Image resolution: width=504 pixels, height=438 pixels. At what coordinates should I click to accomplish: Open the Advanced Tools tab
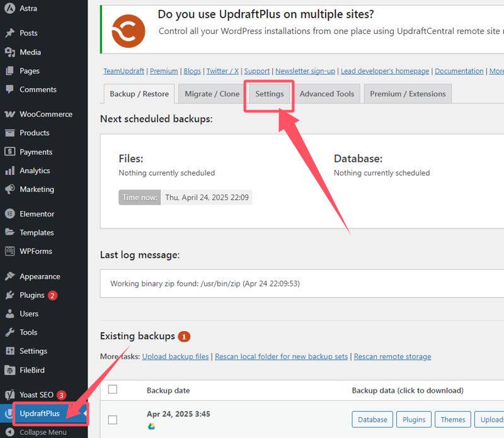[x=326, y=94]
